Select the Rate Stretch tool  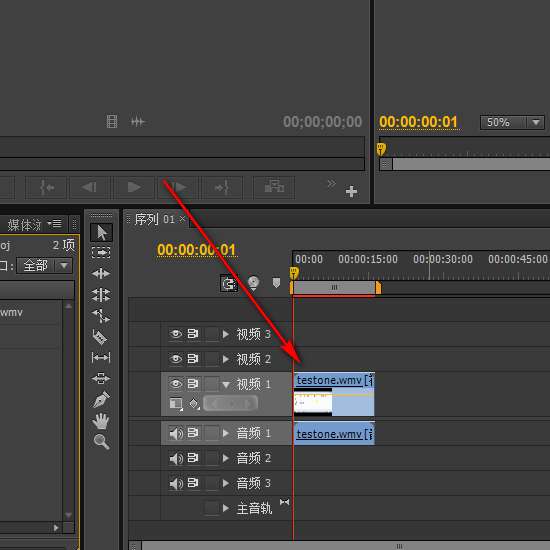click(101, 316)
